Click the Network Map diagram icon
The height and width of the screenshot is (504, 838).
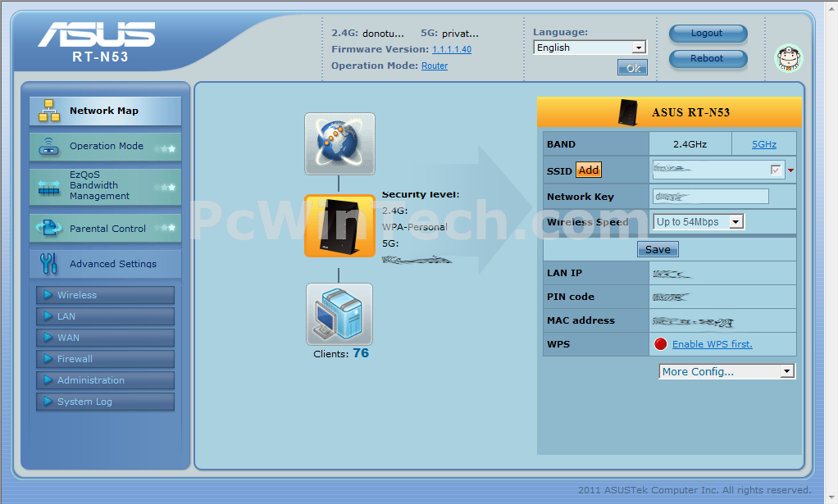click(49, 111)
